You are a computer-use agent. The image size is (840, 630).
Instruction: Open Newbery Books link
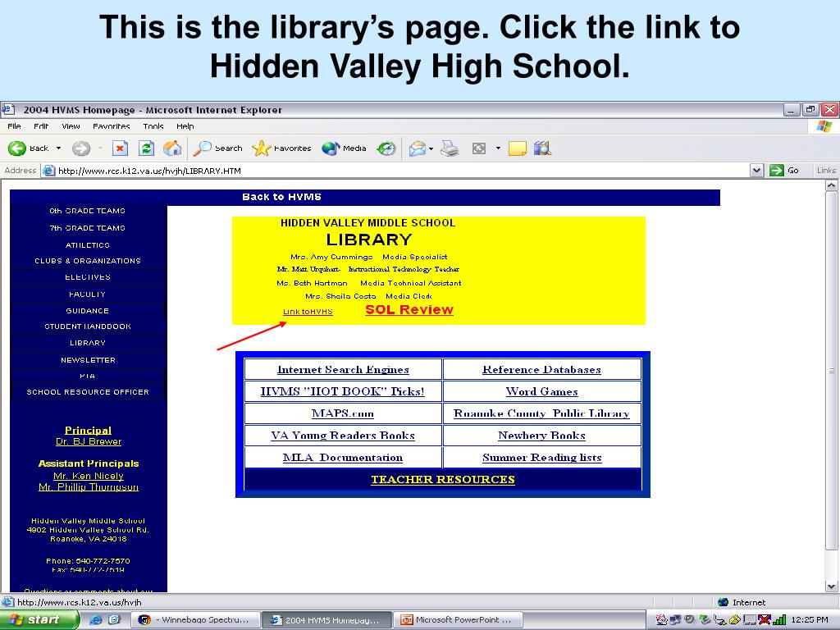[541, 436]
